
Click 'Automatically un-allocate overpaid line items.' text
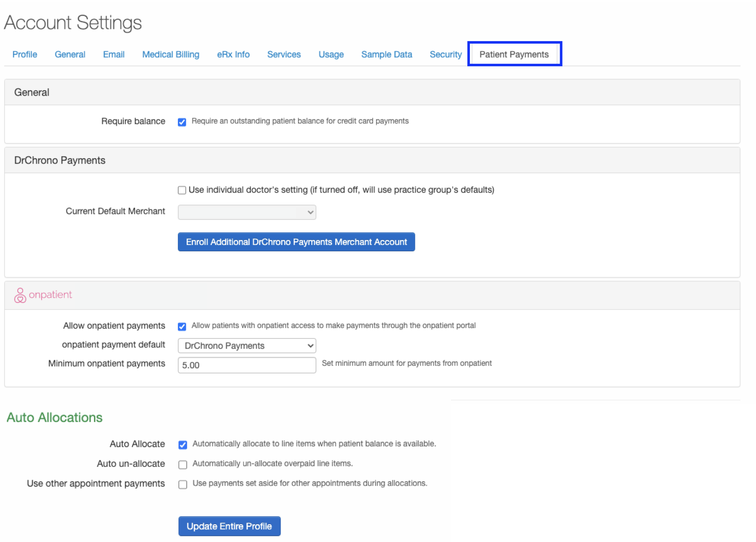273,464
